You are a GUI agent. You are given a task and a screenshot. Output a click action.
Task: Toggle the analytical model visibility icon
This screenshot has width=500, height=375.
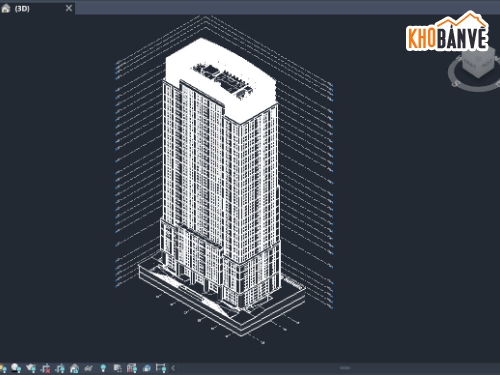click(x=132, y=368)
